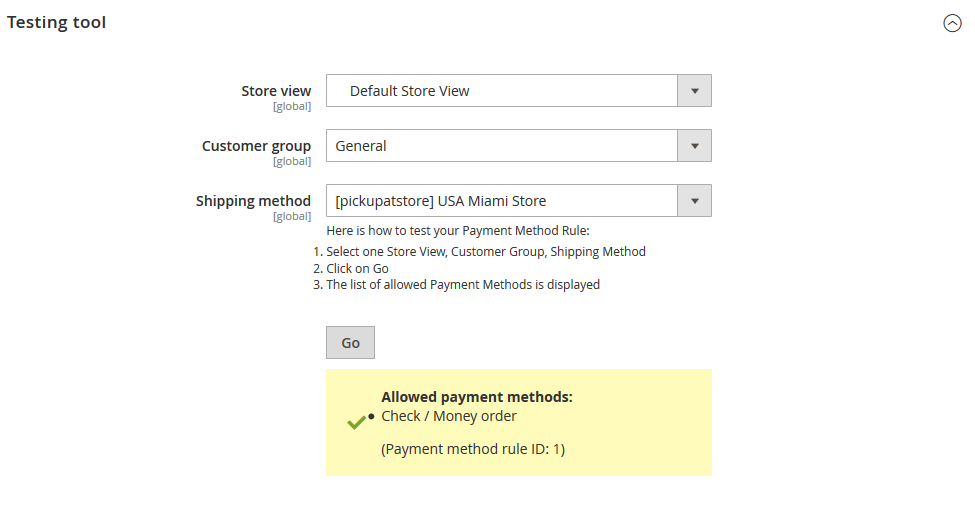Click the 'Select one Store View' instruction step
This screenshot has width=975, height=511.
click(486, 252)
